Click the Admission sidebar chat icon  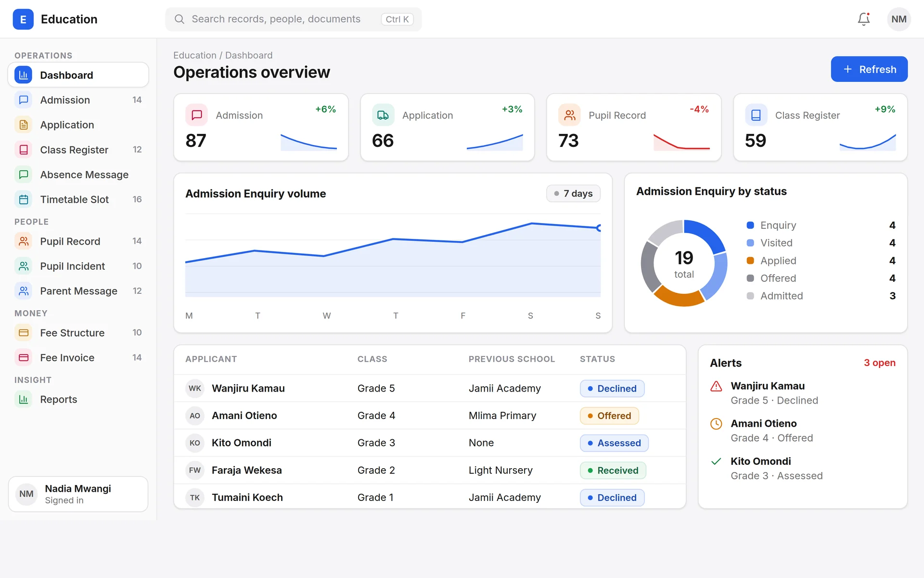(x=24, y=100)
